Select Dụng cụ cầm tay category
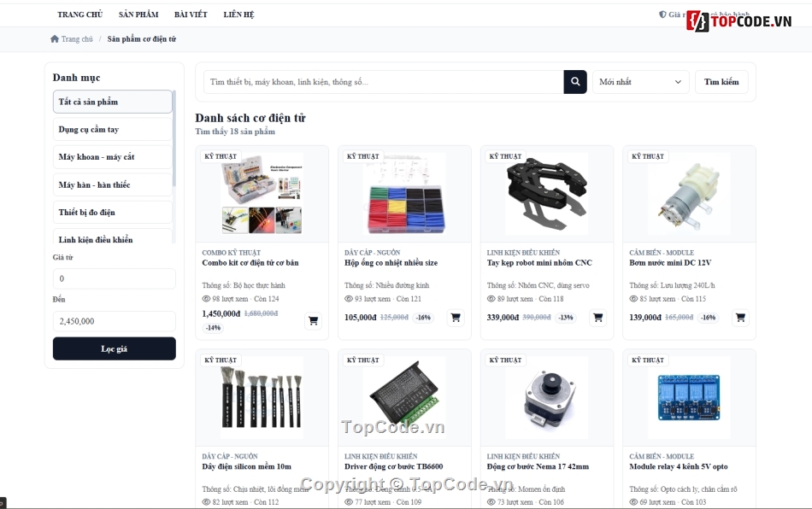The image size is (812, 509). pos(112,129)
